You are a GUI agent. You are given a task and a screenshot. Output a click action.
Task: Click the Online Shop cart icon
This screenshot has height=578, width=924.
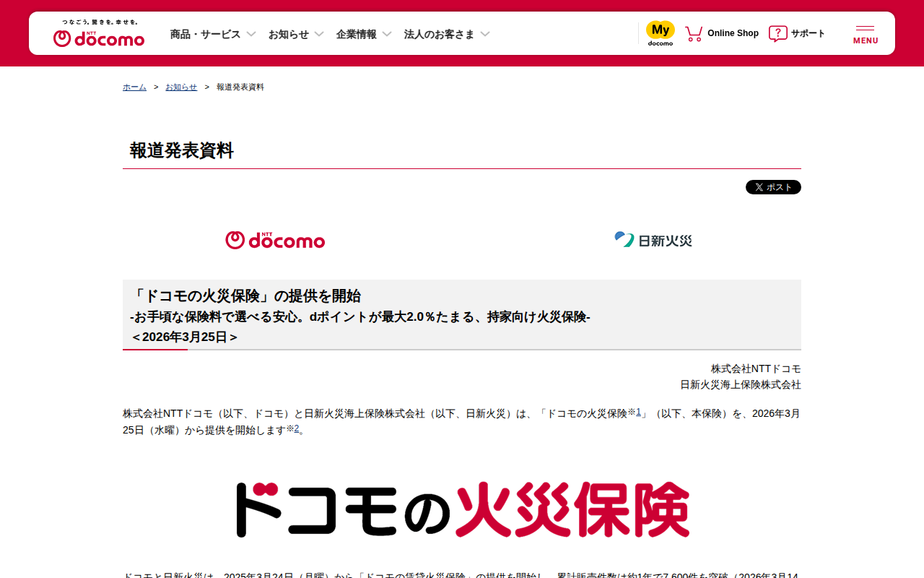pyautogui.click(x=694, y=33)
